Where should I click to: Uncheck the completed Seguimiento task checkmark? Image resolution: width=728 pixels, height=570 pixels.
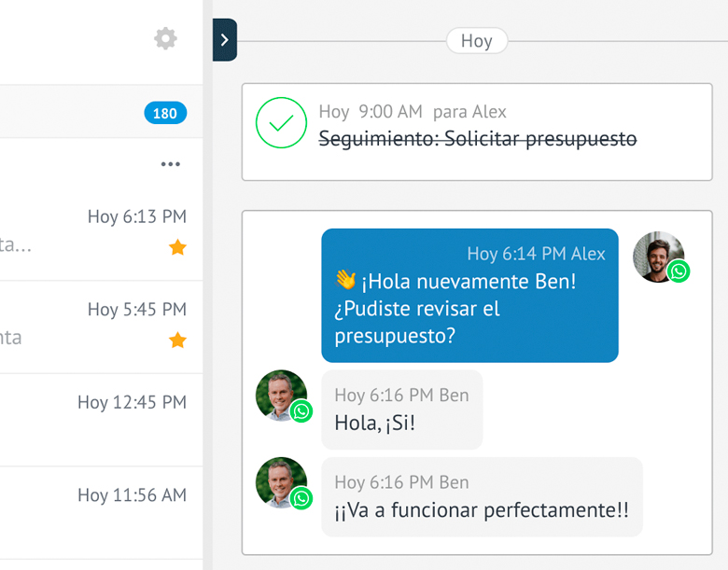[281, 122]
